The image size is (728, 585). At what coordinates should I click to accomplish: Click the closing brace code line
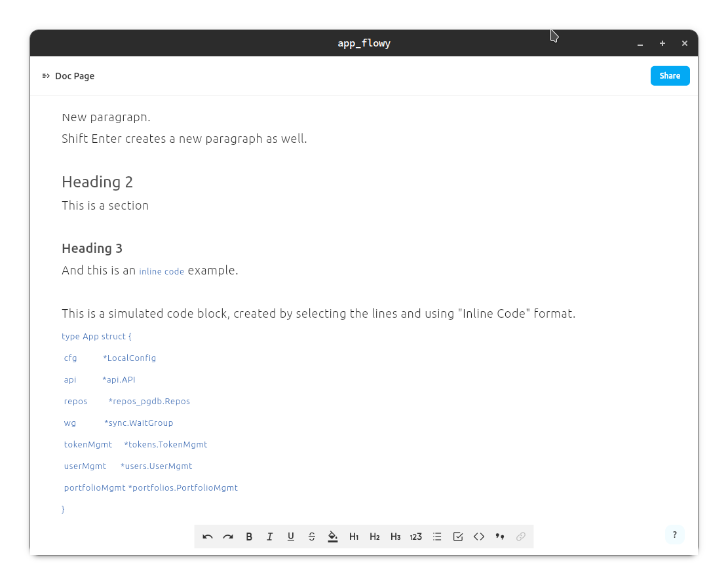[63, 509]
